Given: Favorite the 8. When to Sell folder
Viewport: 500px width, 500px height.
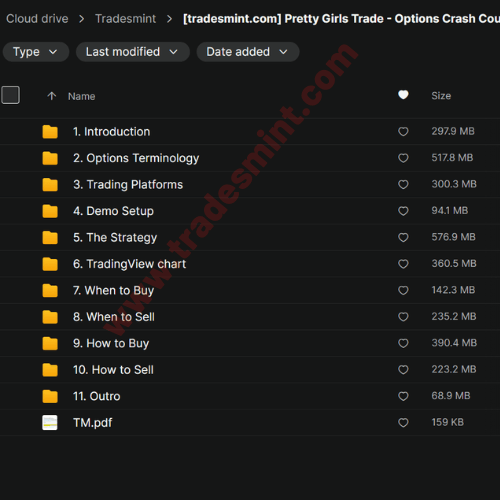Looking at the screenshot, I should pos(403,317).
